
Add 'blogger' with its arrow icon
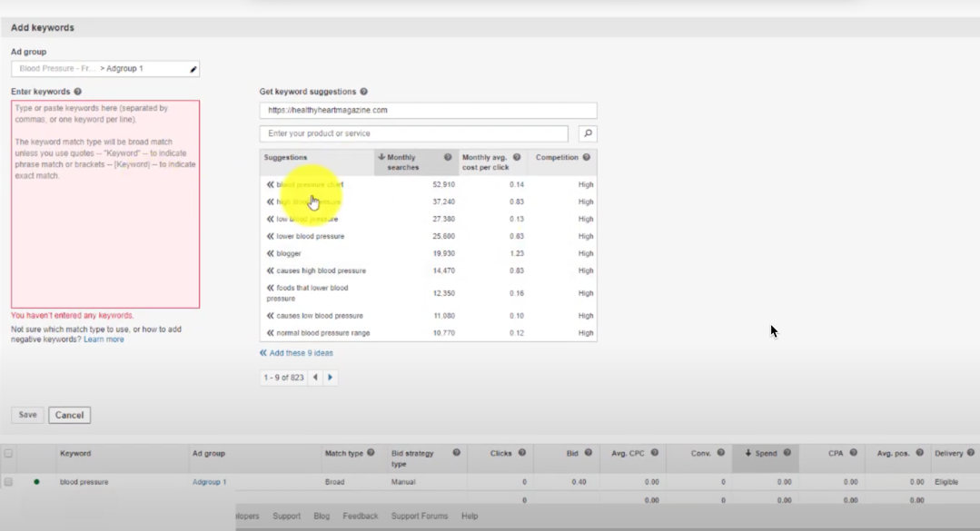click(x=270, y=253)
